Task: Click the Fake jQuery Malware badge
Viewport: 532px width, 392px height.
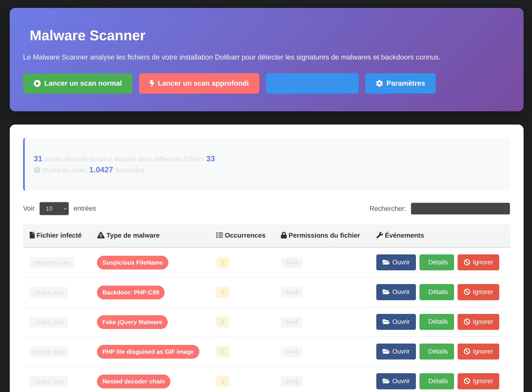Action: click(132, 322)
